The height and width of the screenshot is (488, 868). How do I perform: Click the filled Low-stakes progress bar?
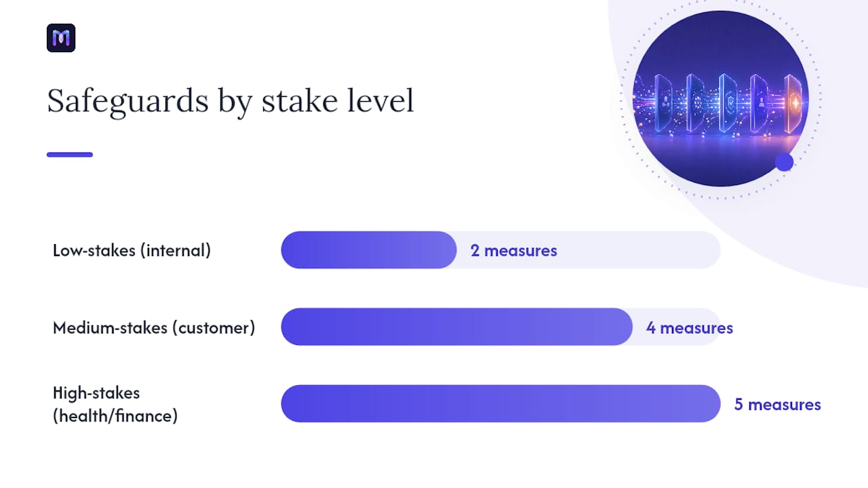(369, 250)
